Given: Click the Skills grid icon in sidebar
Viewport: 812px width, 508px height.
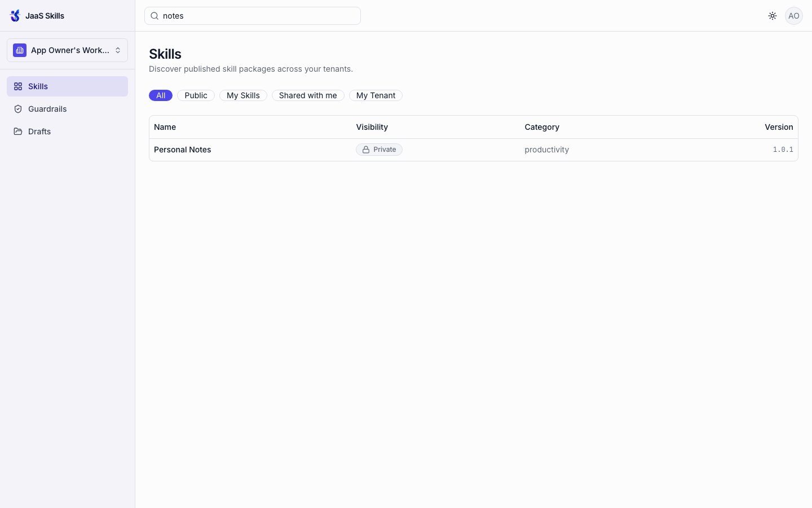Looking at the screenshot, I should tap(18, 86).
